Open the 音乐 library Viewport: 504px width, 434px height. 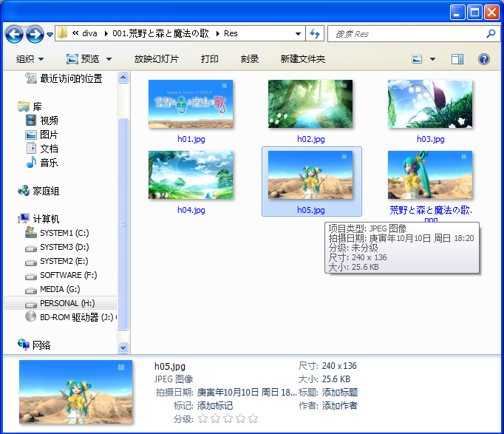pos(42,163)
